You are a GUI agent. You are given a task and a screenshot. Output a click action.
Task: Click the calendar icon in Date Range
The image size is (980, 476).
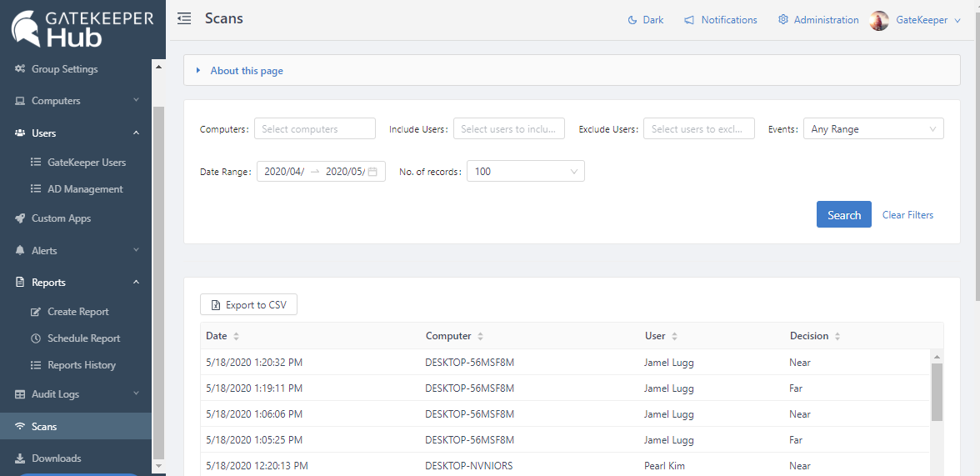point(372,172)
